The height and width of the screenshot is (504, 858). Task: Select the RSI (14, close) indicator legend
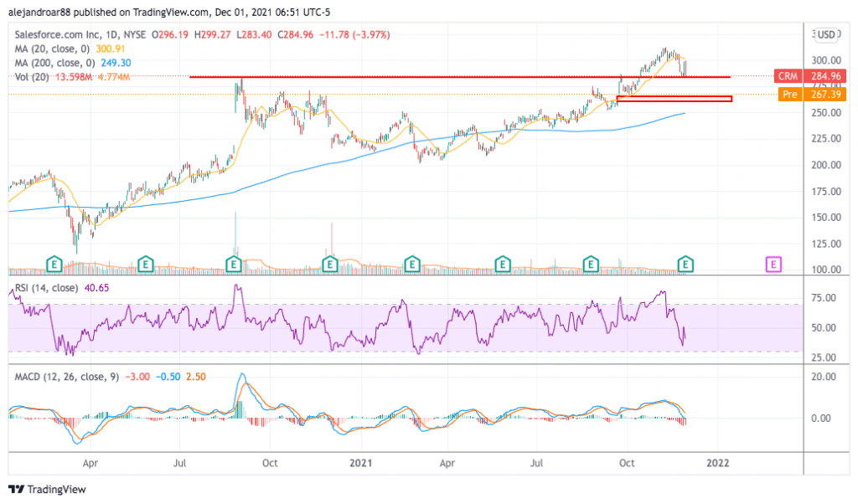coord(46,288)
